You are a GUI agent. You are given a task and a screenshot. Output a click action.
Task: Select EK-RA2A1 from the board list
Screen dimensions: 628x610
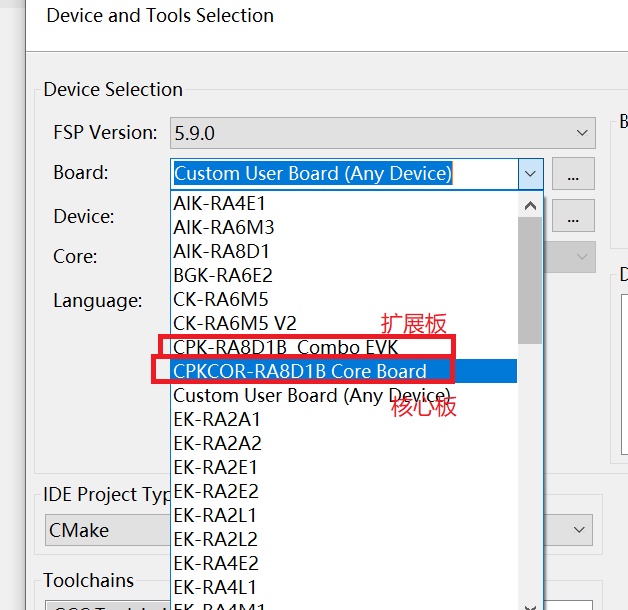(x=344, y=420)
